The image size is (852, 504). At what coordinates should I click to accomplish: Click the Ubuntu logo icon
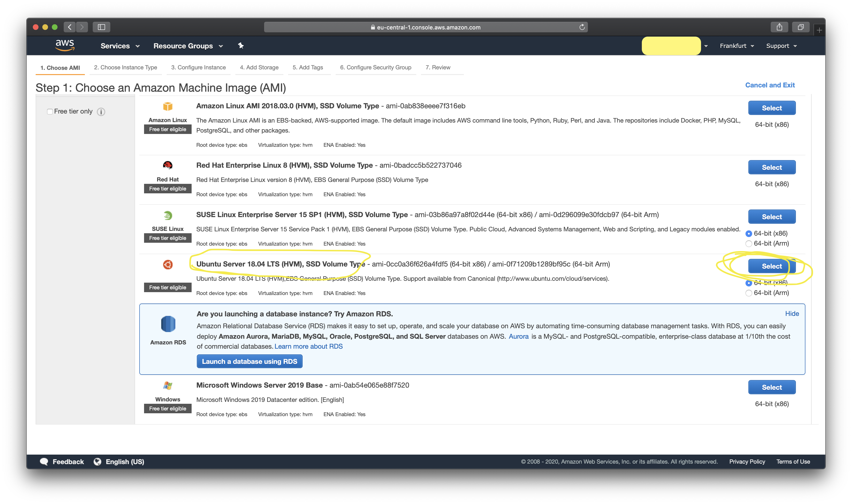[x=168, y=264]
